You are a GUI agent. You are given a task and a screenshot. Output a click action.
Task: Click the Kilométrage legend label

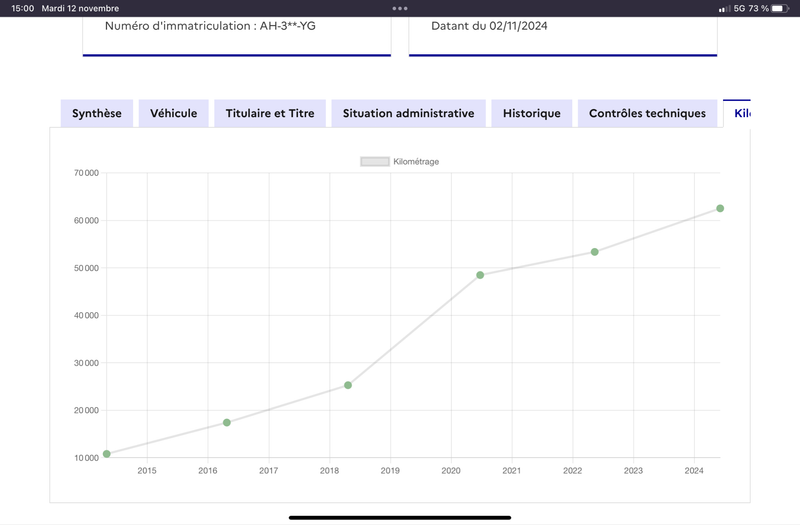(x=416, y=162)
